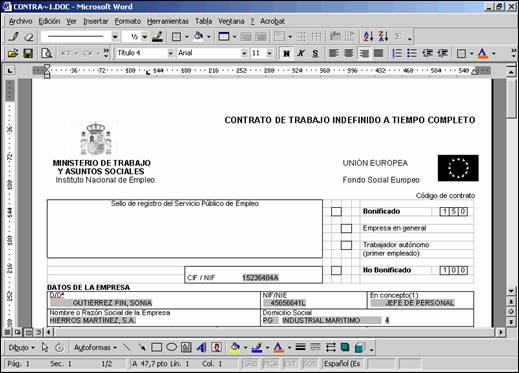This screenshot has width=519, height=373.
Task: Sort ascending with the A-Z icon
Action: (368, 37)
